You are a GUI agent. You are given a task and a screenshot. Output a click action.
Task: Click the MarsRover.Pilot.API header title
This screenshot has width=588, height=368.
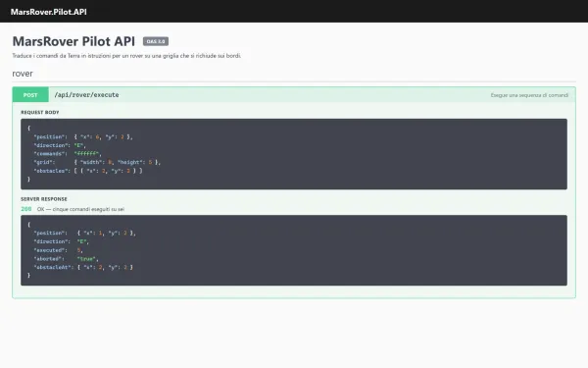point(49,12)
